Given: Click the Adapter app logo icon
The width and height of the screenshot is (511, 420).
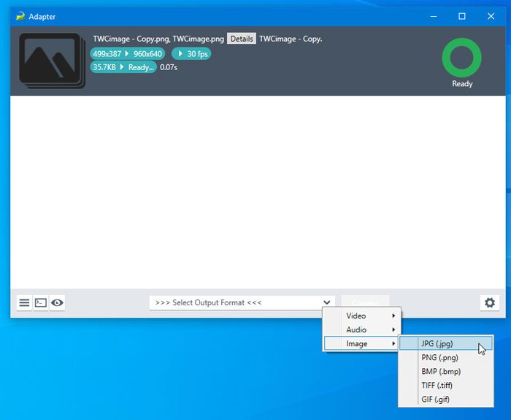Looking at the screenshot, I should point(20,16).
